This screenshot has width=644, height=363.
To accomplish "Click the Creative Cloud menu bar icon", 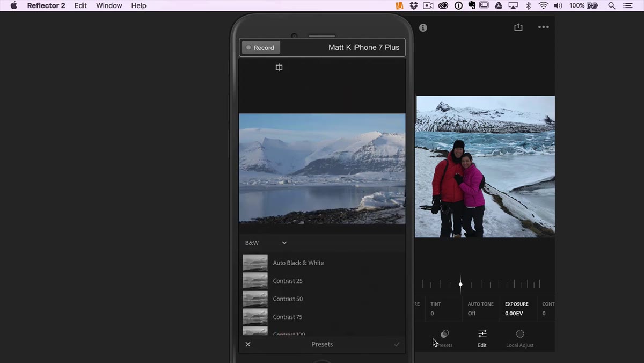I will (443, 5).
